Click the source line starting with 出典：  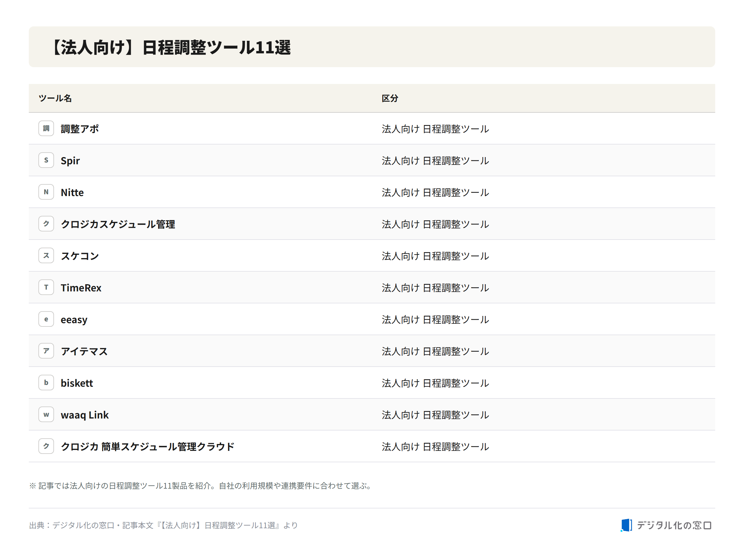[163, 525]
